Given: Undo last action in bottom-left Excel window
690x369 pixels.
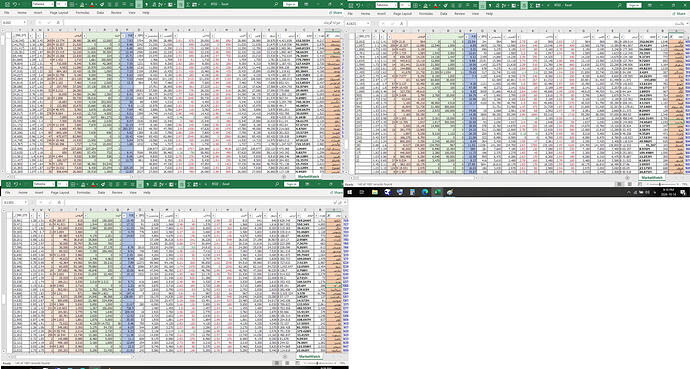Looking at the screenshot, I should pos(16,184).
